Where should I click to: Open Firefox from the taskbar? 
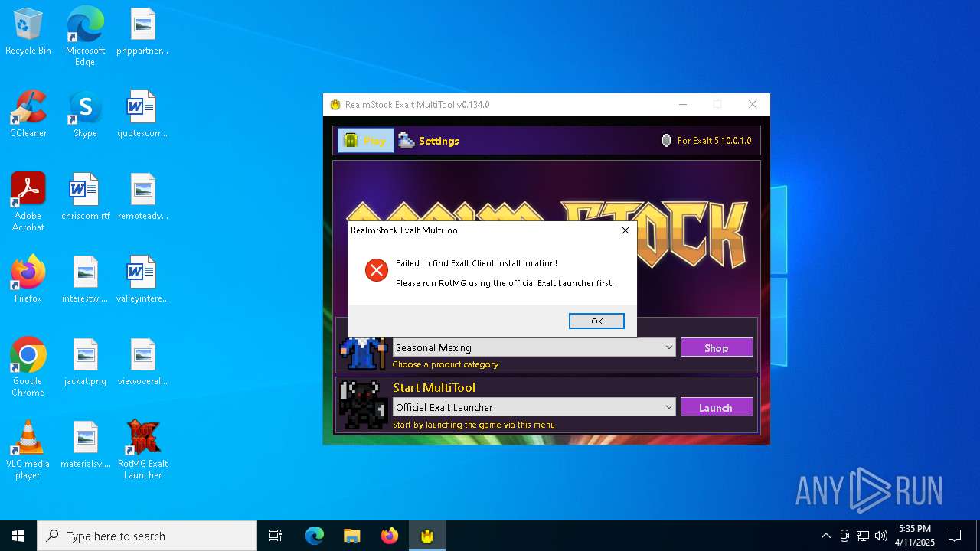(x=390, y=536)
